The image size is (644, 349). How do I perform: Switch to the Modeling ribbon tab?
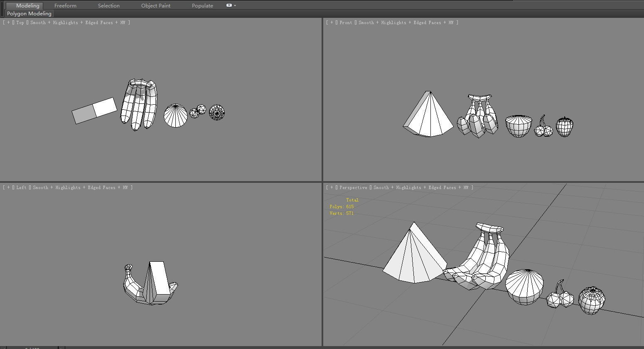coord(27,5)
